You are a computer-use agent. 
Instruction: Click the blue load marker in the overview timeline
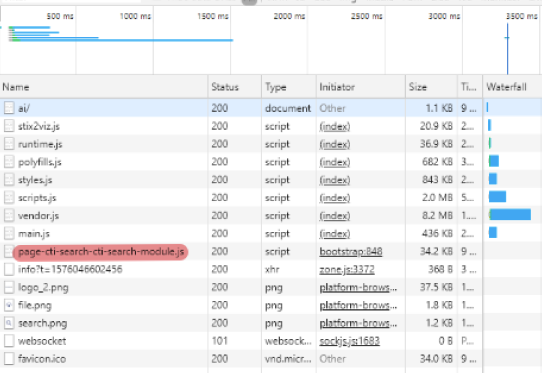(507, 48)
